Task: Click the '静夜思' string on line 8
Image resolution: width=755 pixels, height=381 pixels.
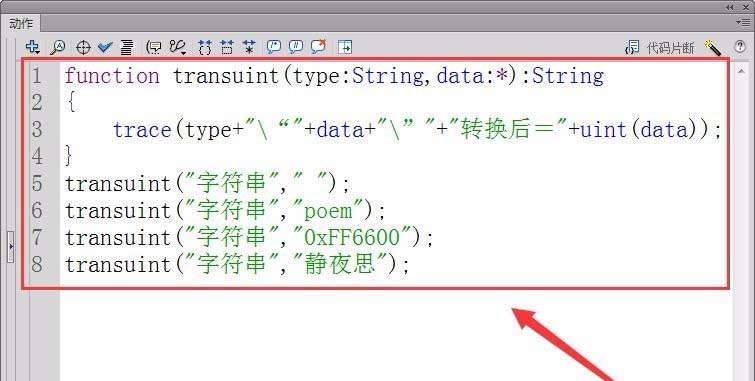Action: pyautogui.click(x=340, y=264)
